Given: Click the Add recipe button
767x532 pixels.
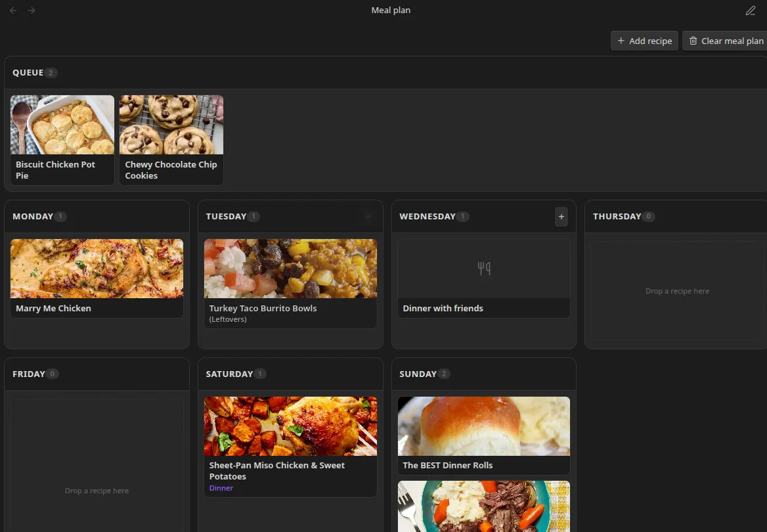Looking at the screenshot, I should click(x=644, y=41).
